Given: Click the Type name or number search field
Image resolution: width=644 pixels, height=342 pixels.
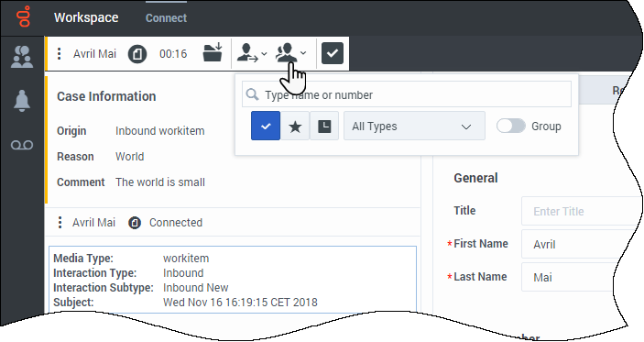Looking at the screenshot, I should [x=407, y=94].
